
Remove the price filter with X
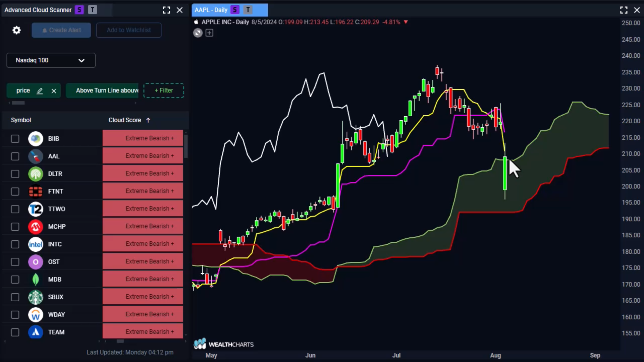pyautogui.click(x=54, y=91)
